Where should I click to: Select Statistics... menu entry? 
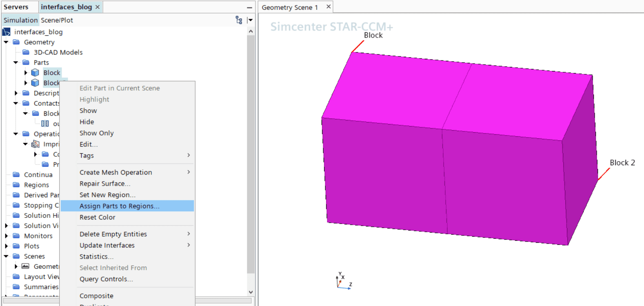point(127,257)
